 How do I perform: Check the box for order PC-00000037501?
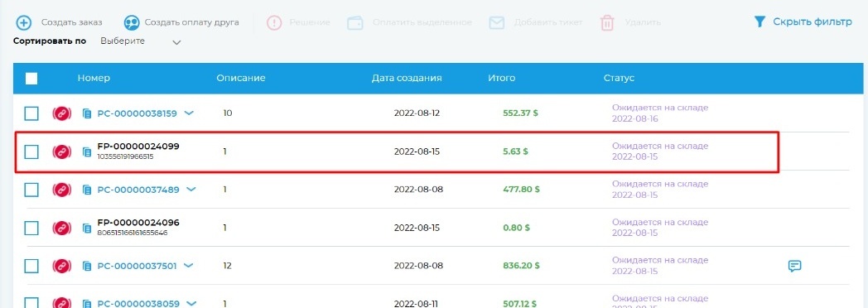point(31,266)
